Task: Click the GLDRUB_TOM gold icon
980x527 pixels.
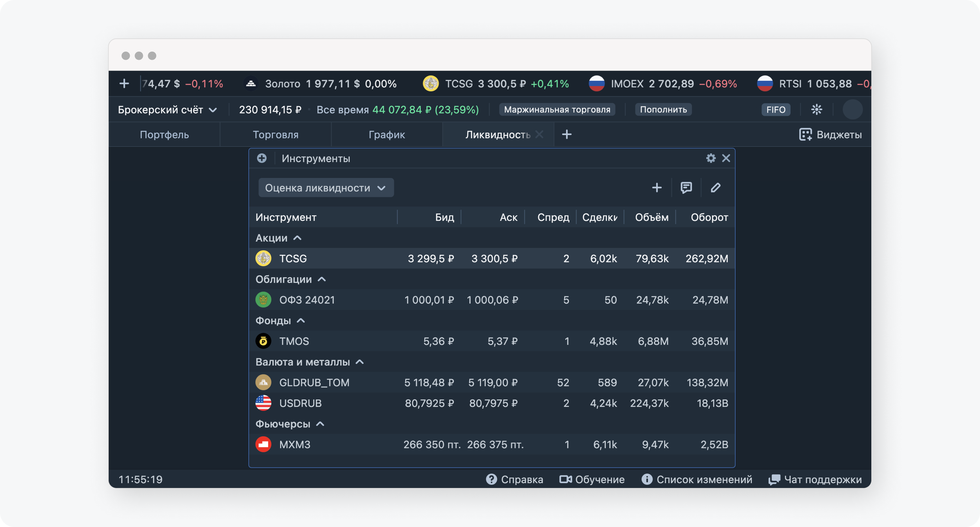Action: pyautogui.click(x=263, y=383)
